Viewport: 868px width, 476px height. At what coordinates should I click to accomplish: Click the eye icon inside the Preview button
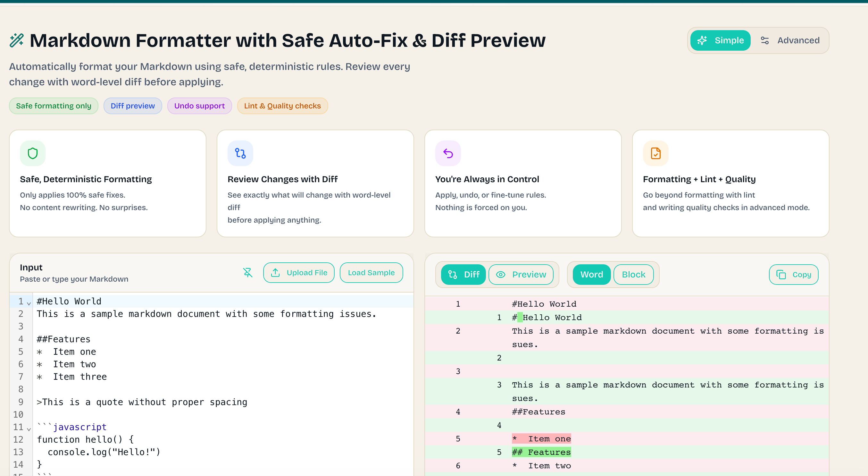click(x=501, y=275)
